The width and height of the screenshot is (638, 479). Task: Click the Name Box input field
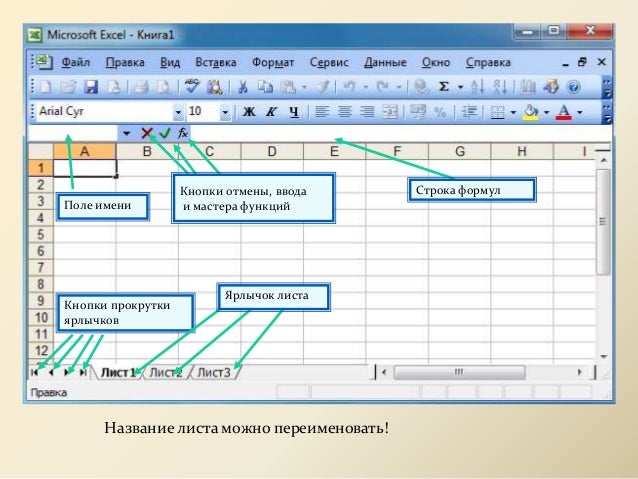(x=73, y=133)
